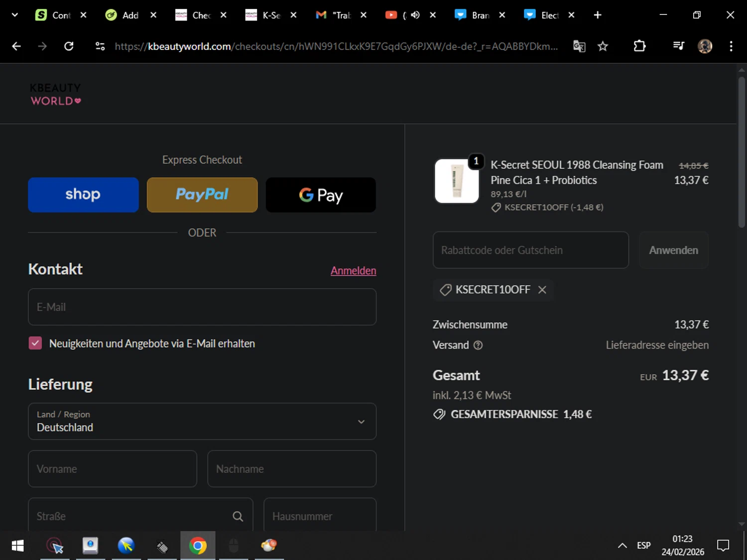
Task: Open a new browser tab
Action: pyautogui.click(x=598, y=15)
